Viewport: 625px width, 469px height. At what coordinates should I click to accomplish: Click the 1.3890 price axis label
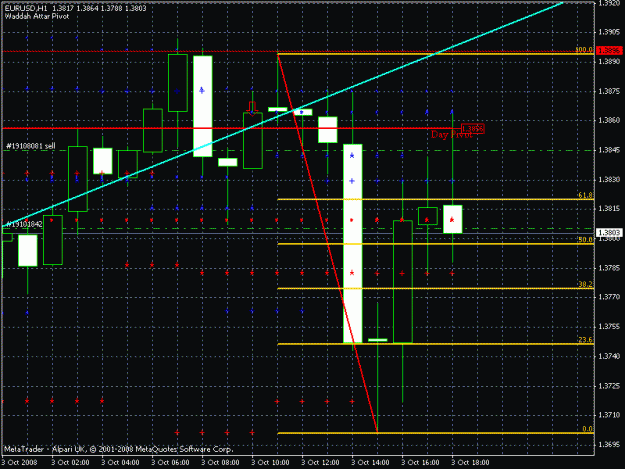pyautogui.click(x=609, y=62)
